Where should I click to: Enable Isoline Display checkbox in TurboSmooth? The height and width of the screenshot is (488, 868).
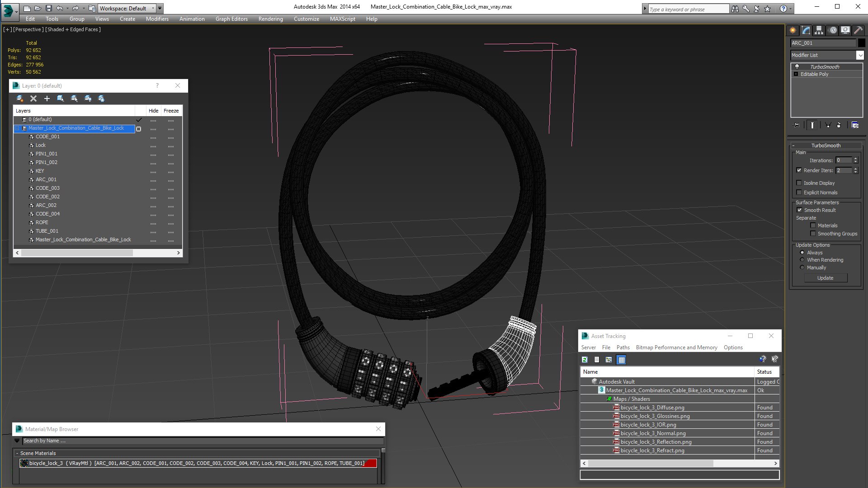click(x=799, y=183)
